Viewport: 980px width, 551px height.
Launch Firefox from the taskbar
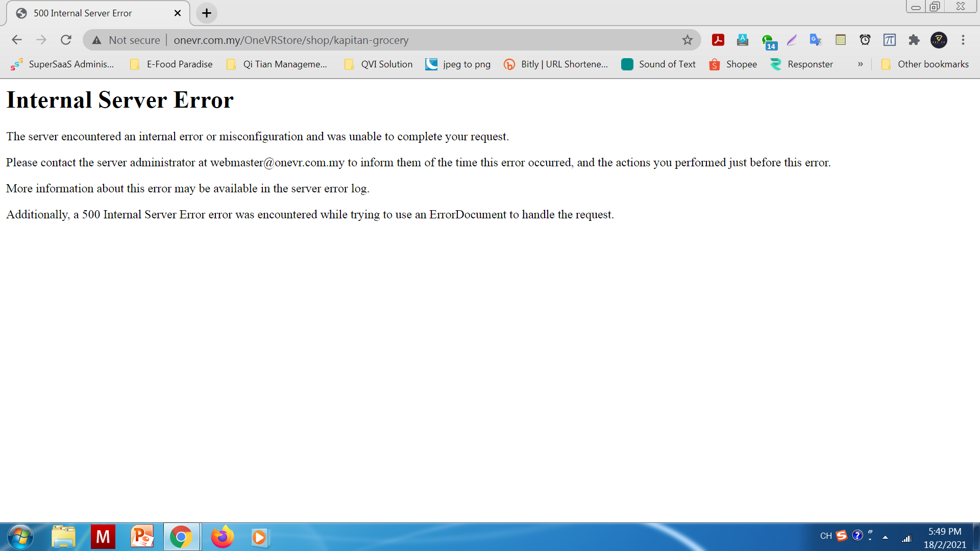click(222, 537)
